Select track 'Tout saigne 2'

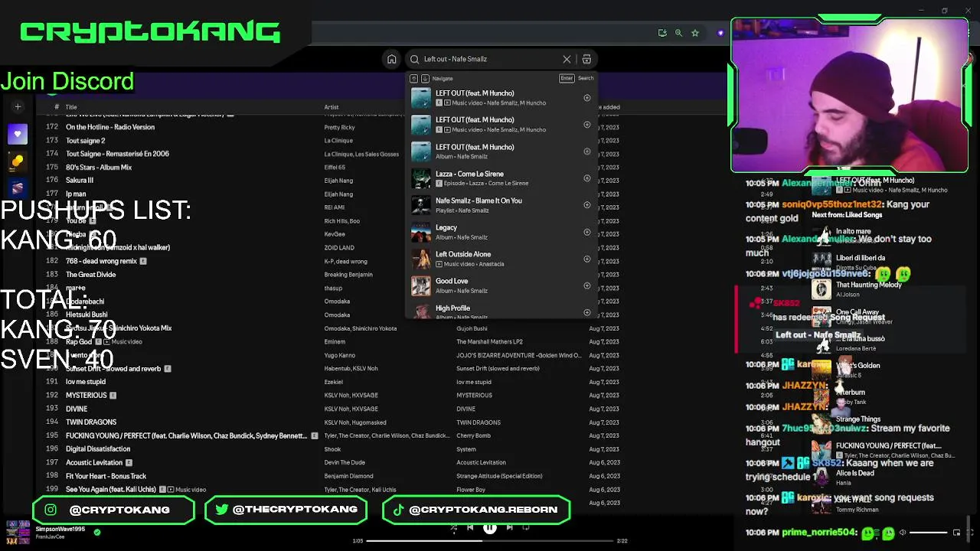point(85,141)
